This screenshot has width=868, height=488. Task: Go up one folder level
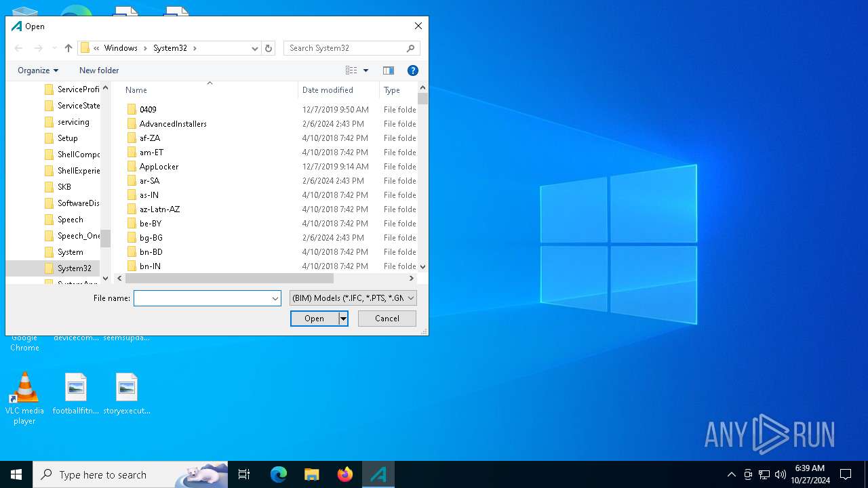[x=68, y=48]
